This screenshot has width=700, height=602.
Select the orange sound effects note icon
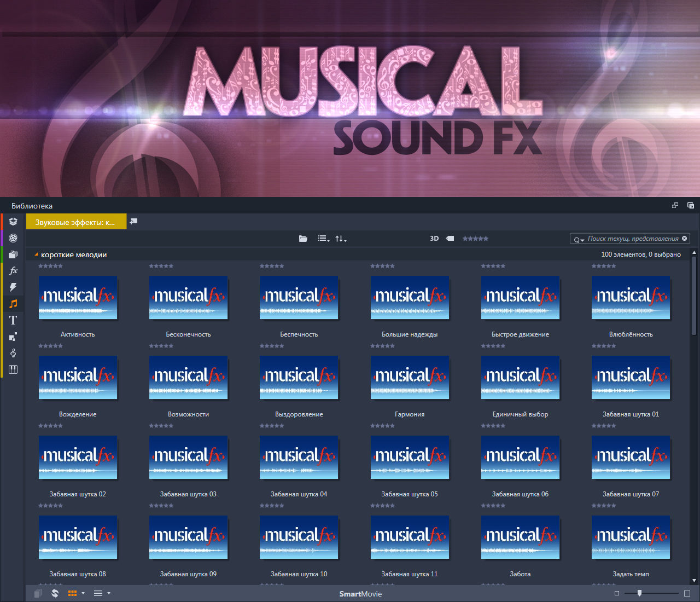[13, 304]
